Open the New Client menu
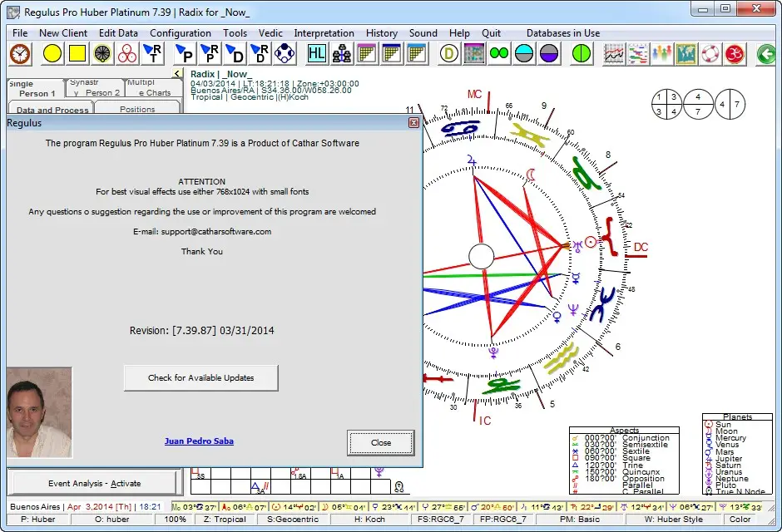The height and width of the screenshot is (532, 782). tap(63, 33)
